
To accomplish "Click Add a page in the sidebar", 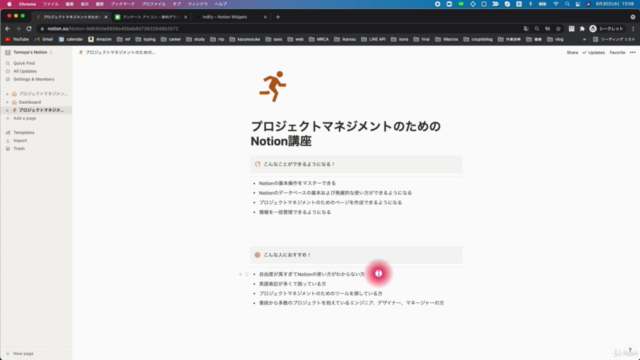I will tap(24, 118).
